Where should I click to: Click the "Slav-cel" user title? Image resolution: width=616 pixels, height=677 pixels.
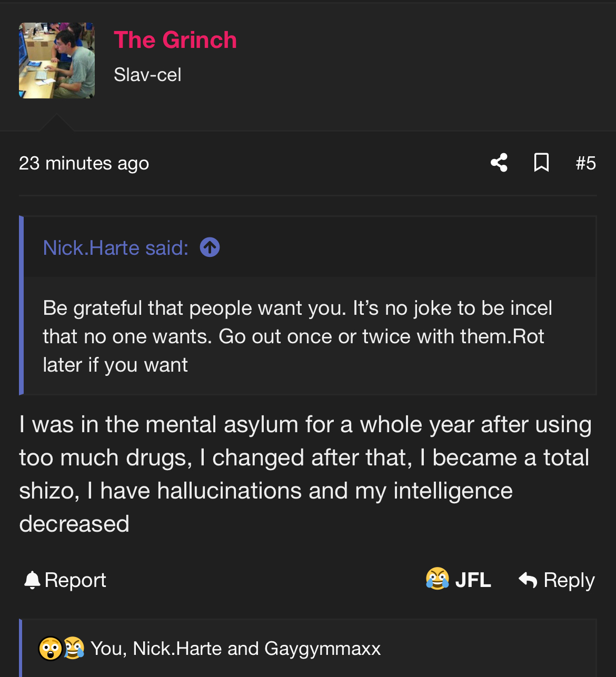147,75
